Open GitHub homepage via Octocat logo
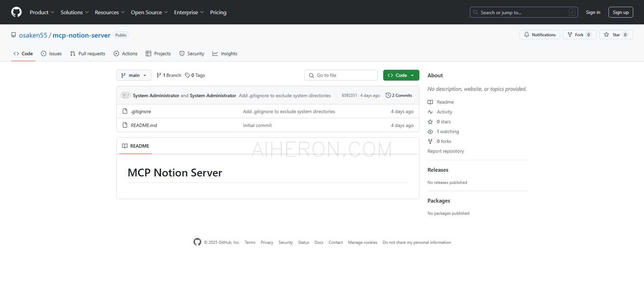 click(16, 12)
